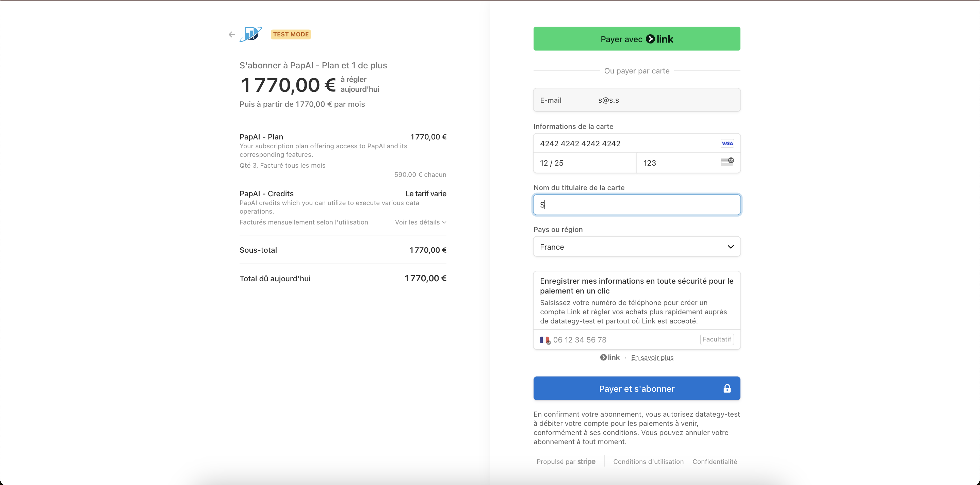Click Payer et s'abonner button

pos(636,388)
